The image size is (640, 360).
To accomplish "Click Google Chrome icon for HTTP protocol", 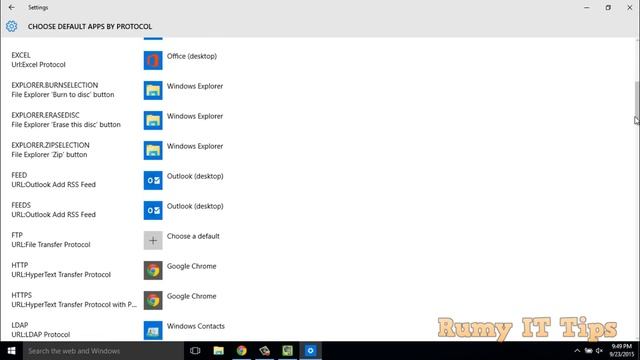I will point(153,270).
